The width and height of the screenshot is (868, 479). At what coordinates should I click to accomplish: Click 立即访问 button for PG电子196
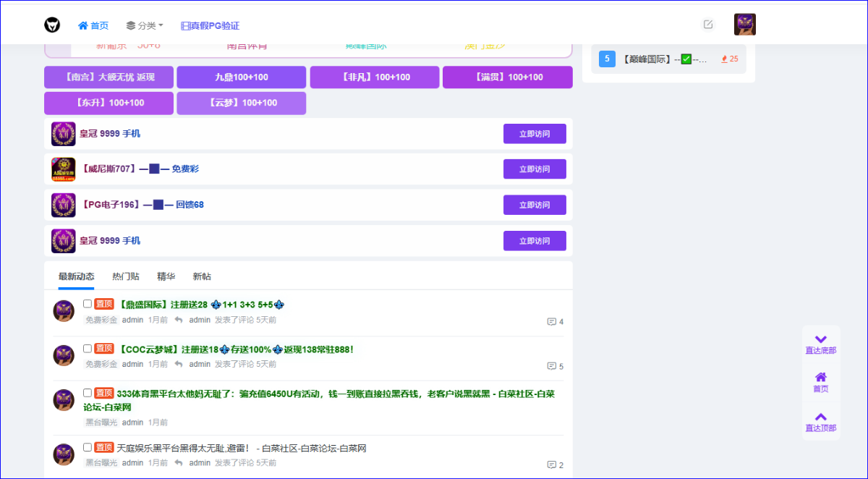(x=535, y=205)
